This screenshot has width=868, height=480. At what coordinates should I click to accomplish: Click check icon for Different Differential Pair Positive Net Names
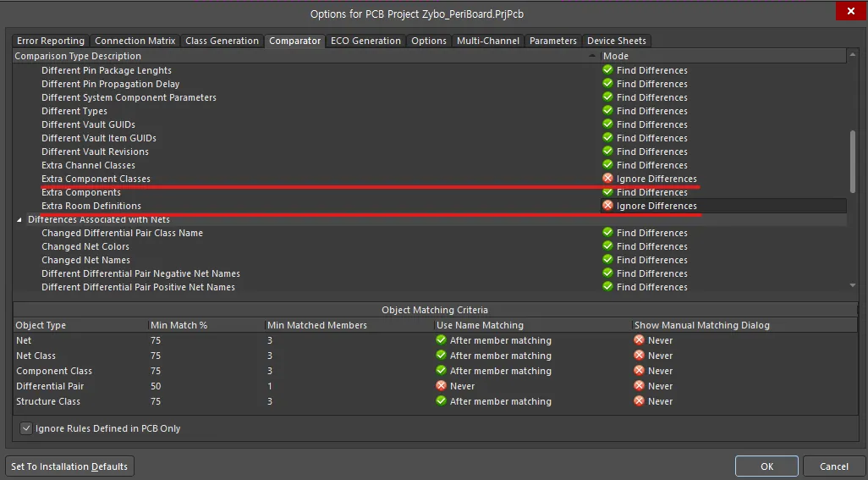pos(607,286)
